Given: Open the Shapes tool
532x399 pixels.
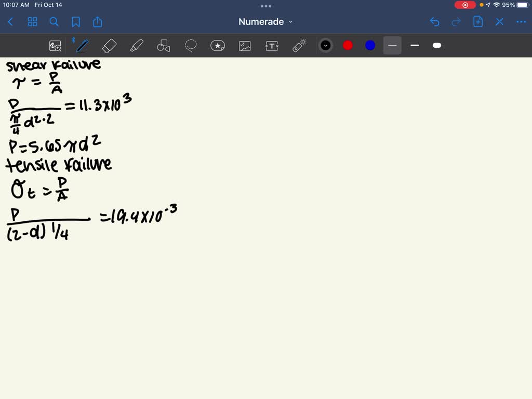Looking at the screenshot, I should pyautogui.click(x=164, y=46).
